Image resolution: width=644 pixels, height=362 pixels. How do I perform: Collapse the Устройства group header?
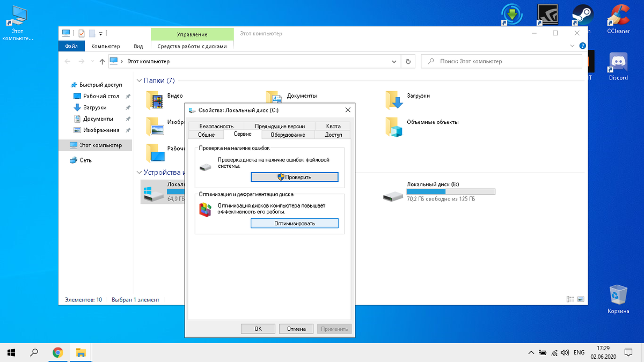tap(139, 173)
